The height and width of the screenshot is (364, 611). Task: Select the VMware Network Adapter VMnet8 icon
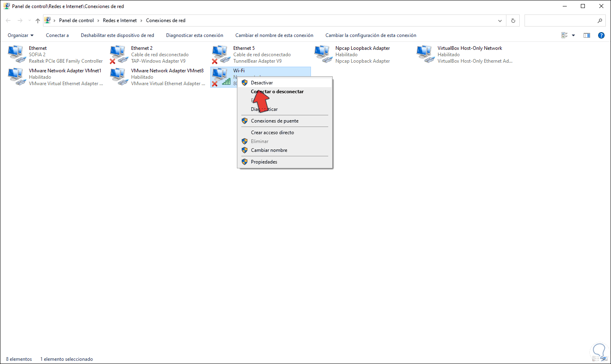(x=119, y=77)
